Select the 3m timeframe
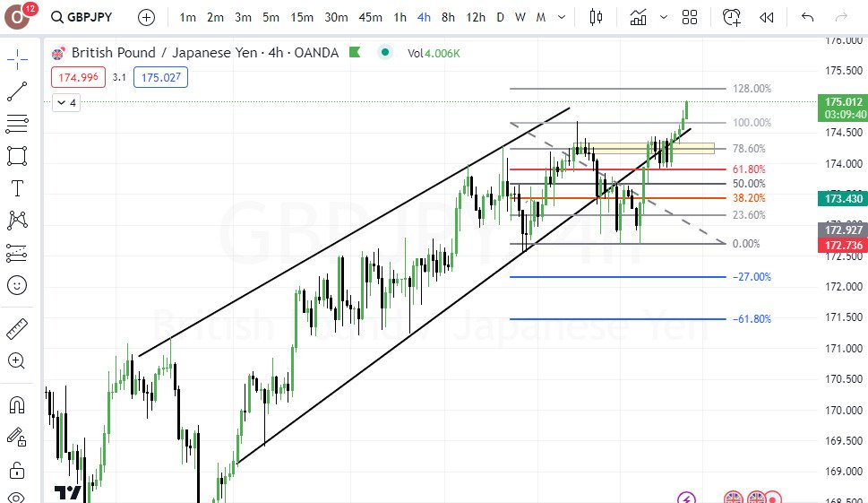 point(243,17)
